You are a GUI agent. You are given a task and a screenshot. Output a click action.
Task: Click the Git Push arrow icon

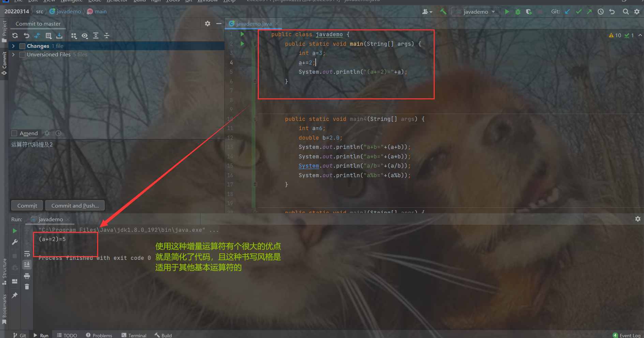click(x=589, y=12)
